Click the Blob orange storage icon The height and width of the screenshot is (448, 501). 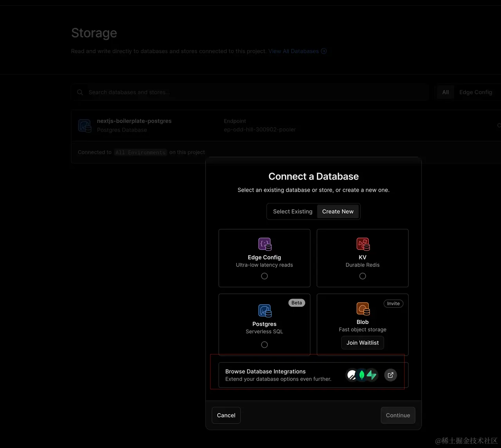(x=363, y=309)
